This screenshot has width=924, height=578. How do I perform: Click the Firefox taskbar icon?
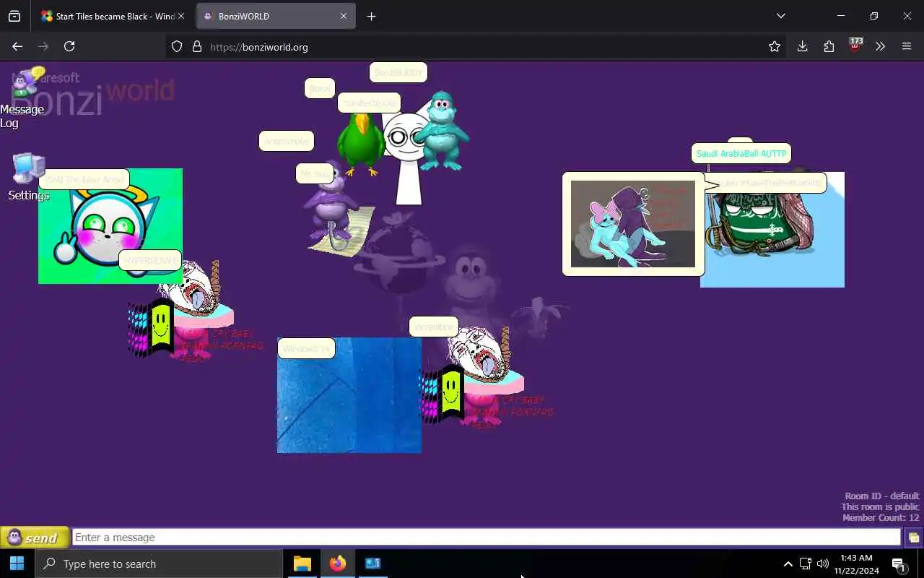tap(337, 564)
